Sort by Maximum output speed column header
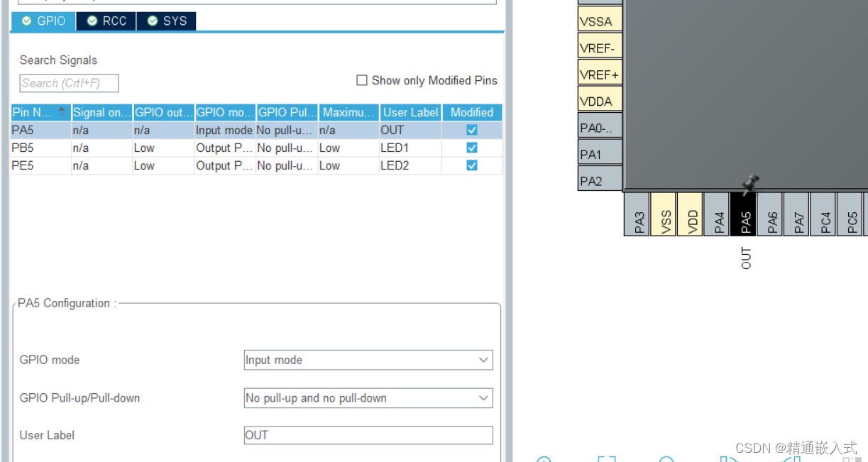The width and height of the screenshot is (868, 462). tap(348, 112)
